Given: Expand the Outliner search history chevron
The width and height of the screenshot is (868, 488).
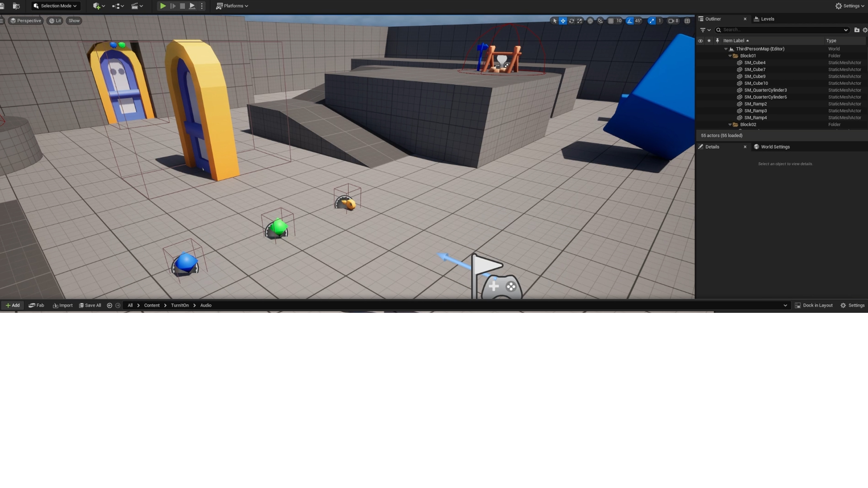Looking at the screenshot, I should (846, 30).
